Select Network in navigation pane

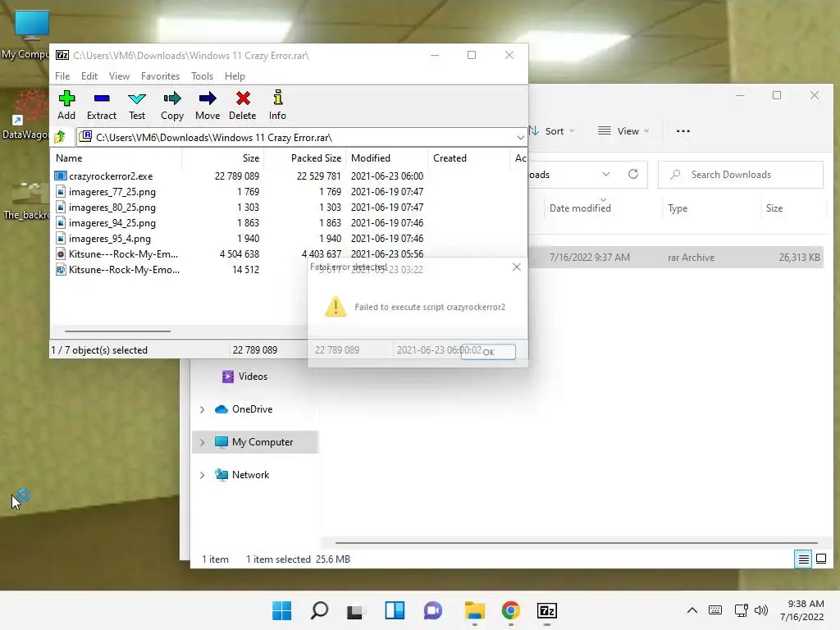[x=250, y=475]
